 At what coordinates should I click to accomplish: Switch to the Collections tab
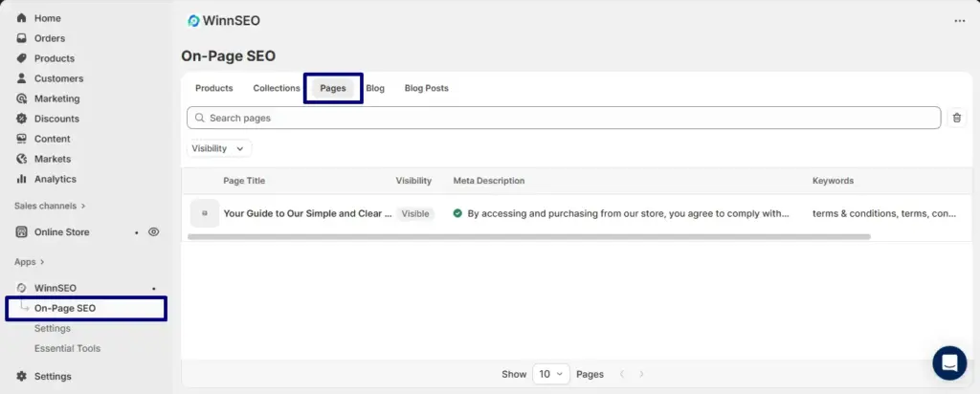[x=277, y=88]
